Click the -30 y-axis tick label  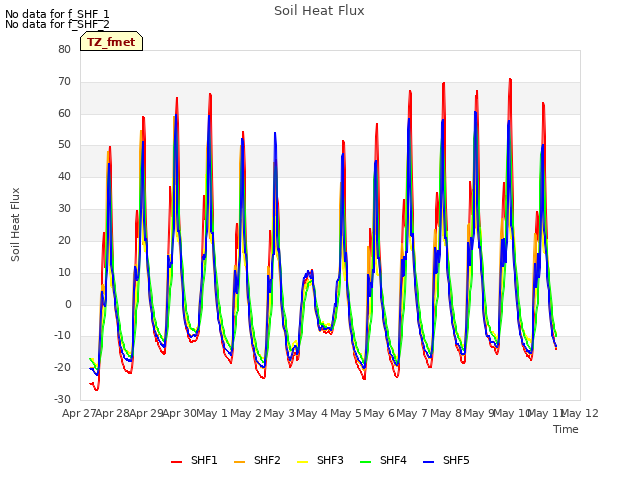click(x=63, y=399)
